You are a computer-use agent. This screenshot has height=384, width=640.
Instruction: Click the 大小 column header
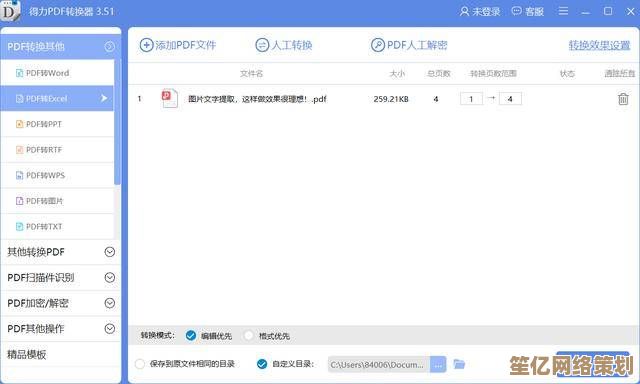397,73
